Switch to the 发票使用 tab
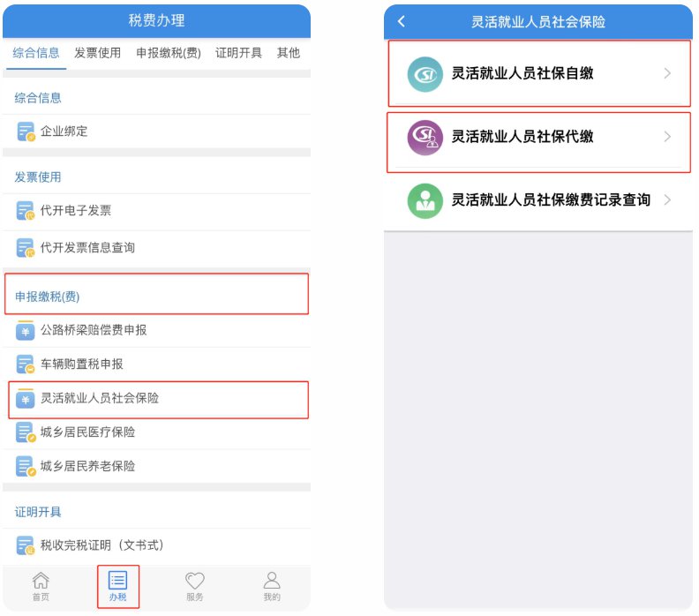Screen dimensions: 699x616 pyautogui.click(x=98, y=53)
